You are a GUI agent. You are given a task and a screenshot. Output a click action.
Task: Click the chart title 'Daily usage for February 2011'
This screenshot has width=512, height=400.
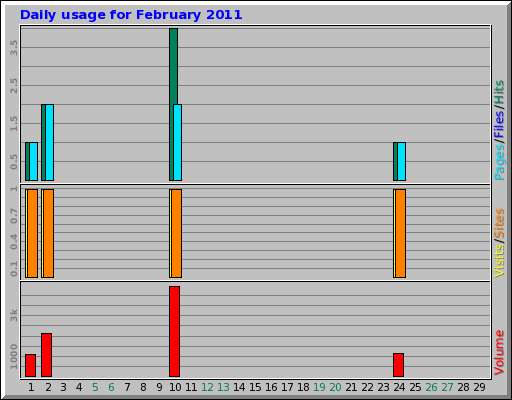131,15
